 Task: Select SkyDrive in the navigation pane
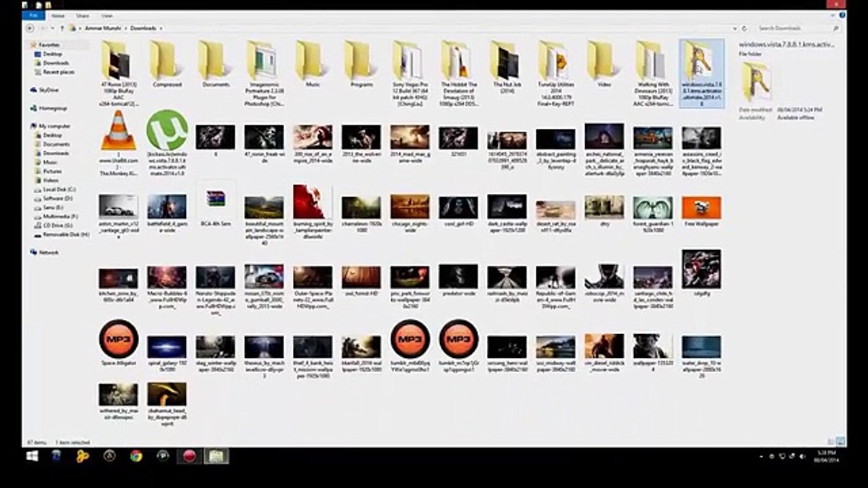(48, 90)
